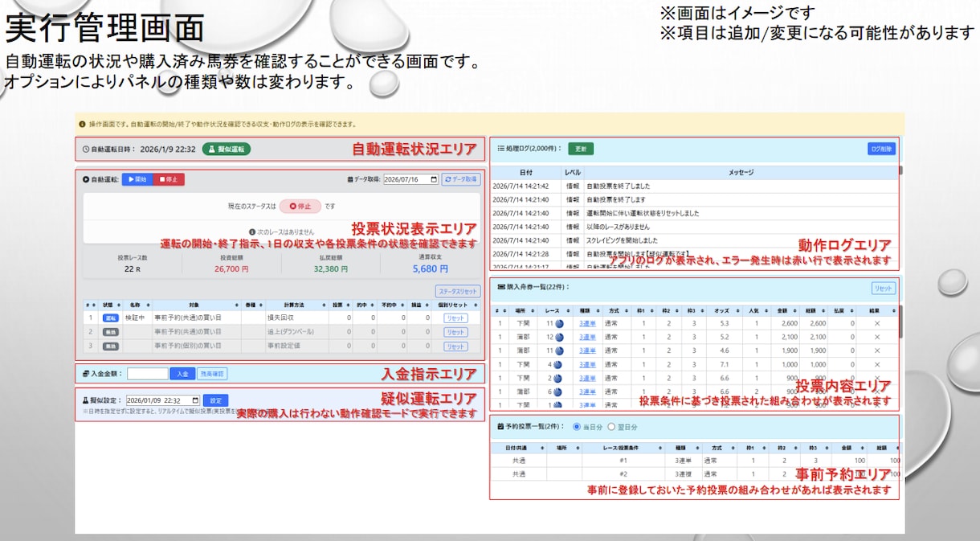
Task: Sort the conditions table by 計算方法 column
Action: point(297,305)
